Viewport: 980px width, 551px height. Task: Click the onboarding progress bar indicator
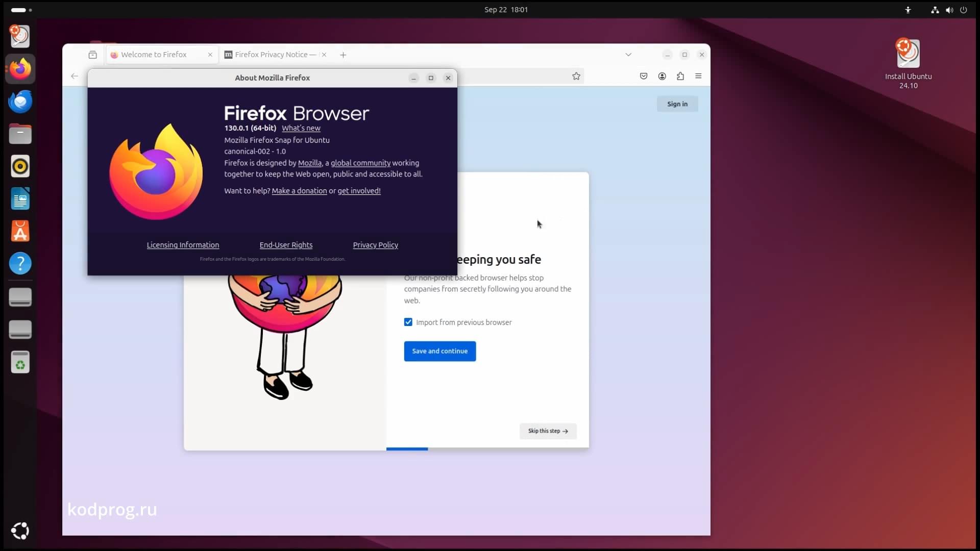click(x=407, y=449)
